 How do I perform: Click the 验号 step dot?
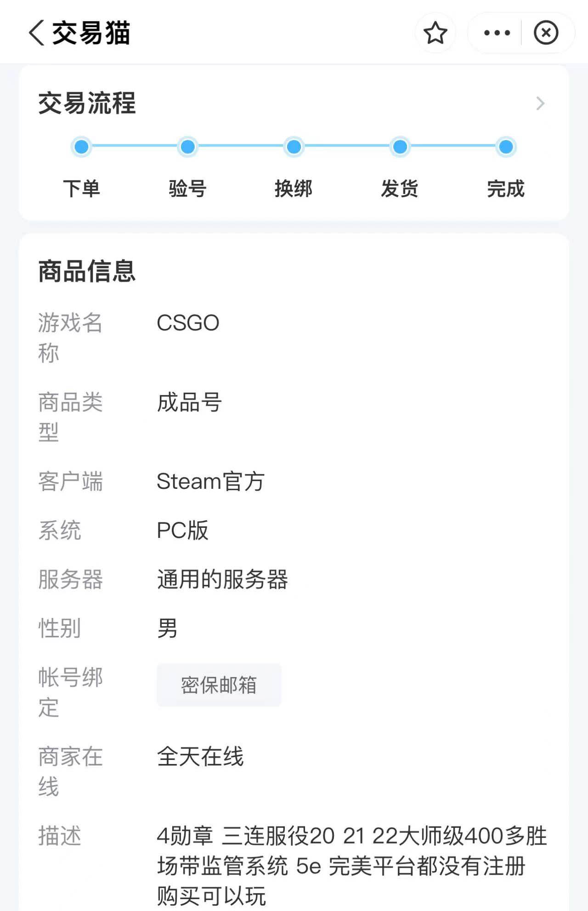187,147
